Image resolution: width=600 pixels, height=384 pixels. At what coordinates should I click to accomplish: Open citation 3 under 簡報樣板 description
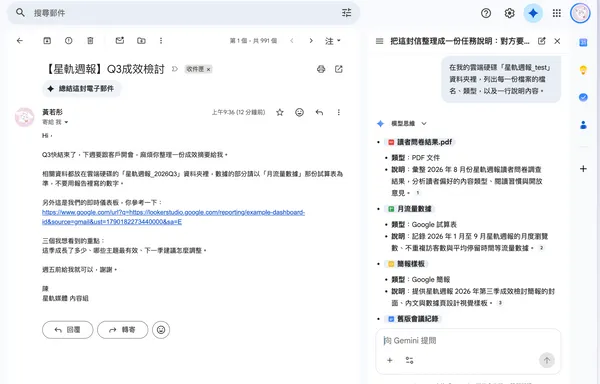click(500, 303)
